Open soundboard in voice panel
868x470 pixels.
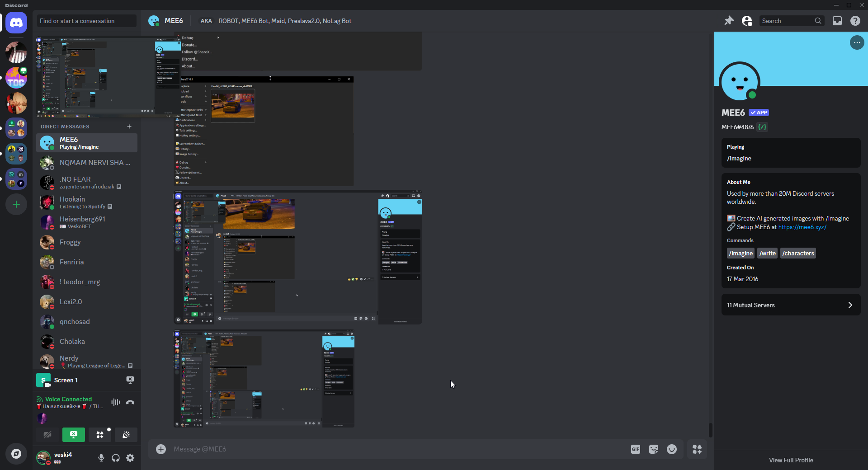pos(126,435)
